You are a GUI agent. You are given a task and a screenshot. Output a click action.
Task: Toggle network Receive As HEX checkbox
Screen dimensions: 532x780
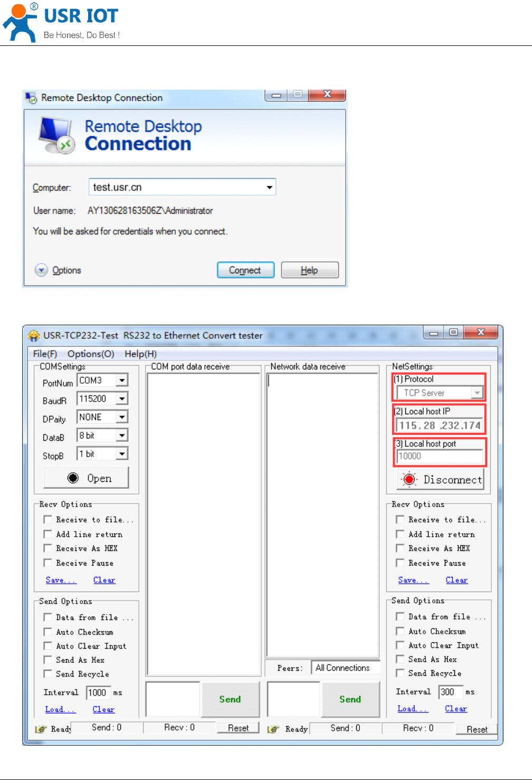[x=400, y=548]
